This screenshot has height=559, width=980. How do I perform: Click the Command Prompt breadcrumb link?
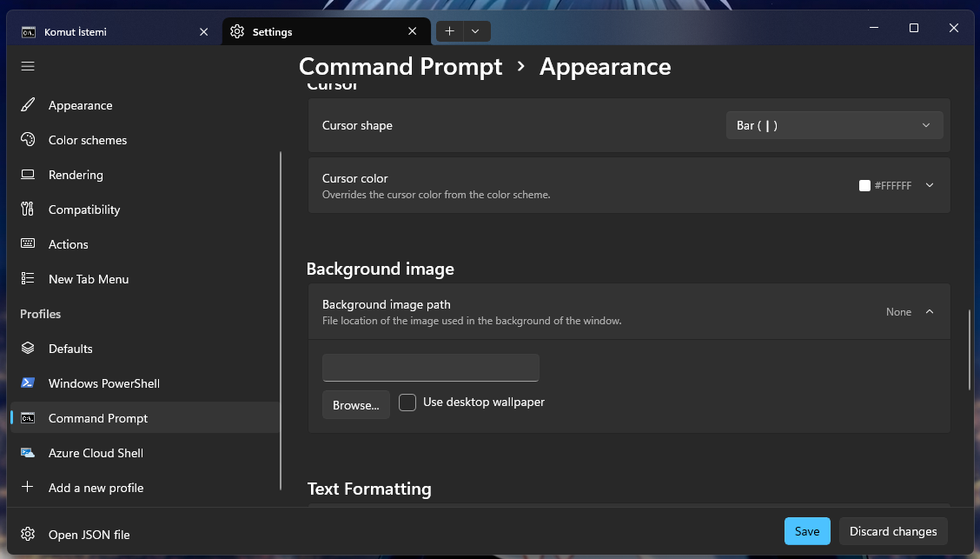tap(400, 66)
